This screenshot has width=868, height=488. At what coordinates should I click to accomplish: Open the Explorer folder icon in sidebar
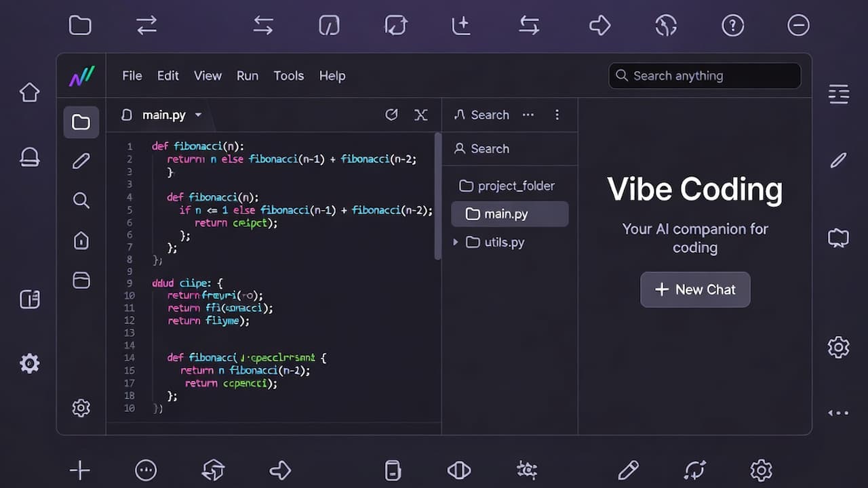[x=81, y=122]
